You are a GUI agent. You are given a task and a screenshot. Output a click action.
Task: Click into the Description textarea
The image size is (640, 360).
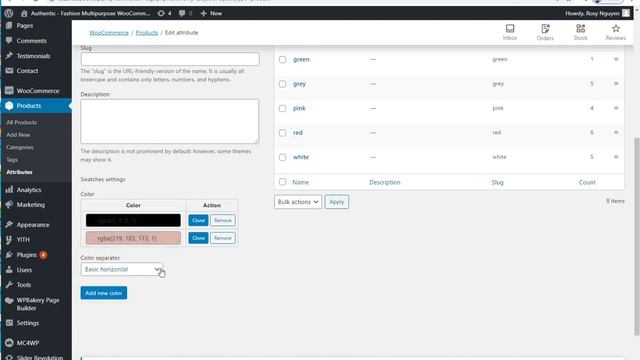pyautogui.click(x=170, y=121)
